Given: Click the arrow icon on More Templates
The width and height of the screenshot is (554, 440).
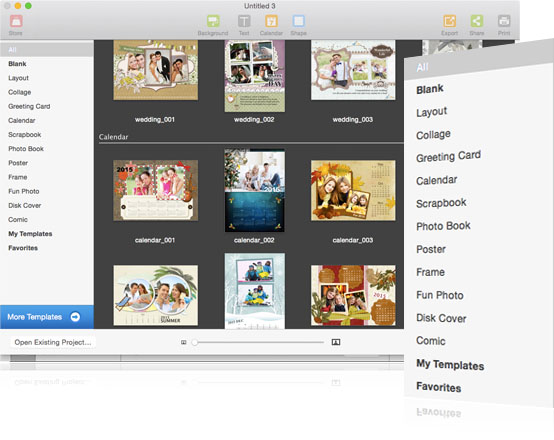Looking at the screenshot, I should point(75,317).
